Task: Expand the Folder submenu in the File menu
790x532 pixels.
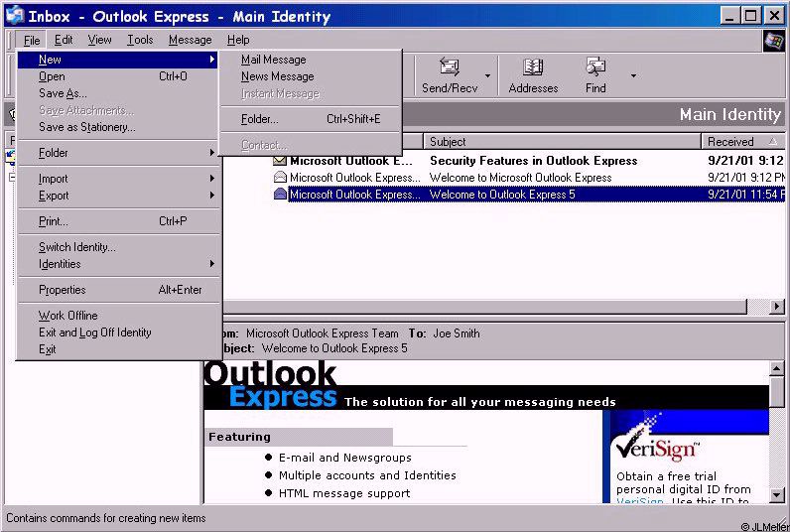Action: click(119, 153)
